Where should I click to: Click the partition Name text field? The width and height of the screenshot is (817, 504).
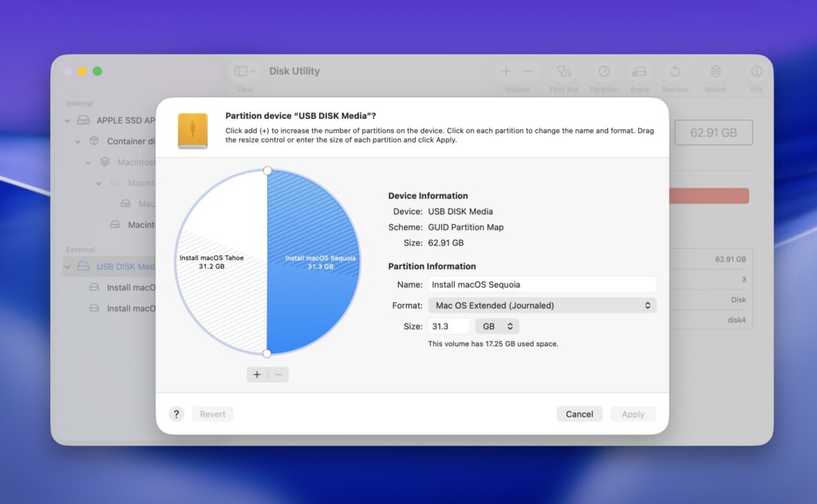click(541, 284)
